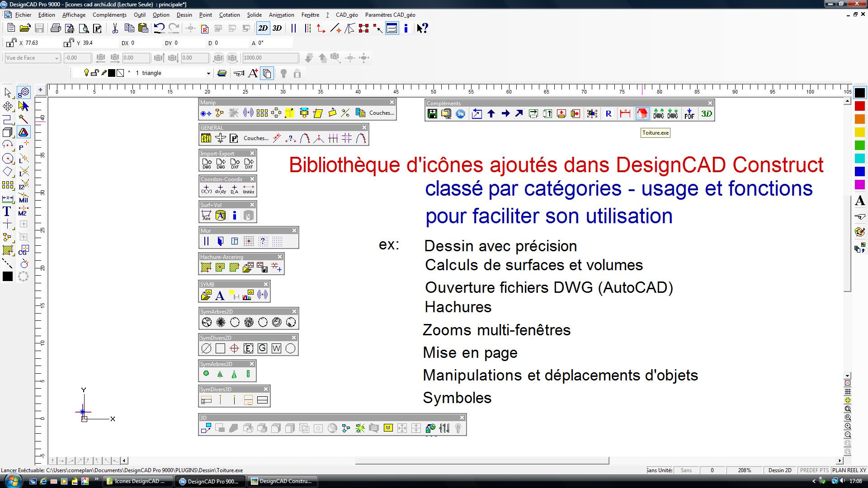
Task: Open the layer '1 triangle' dropdown
Action: 208,73
